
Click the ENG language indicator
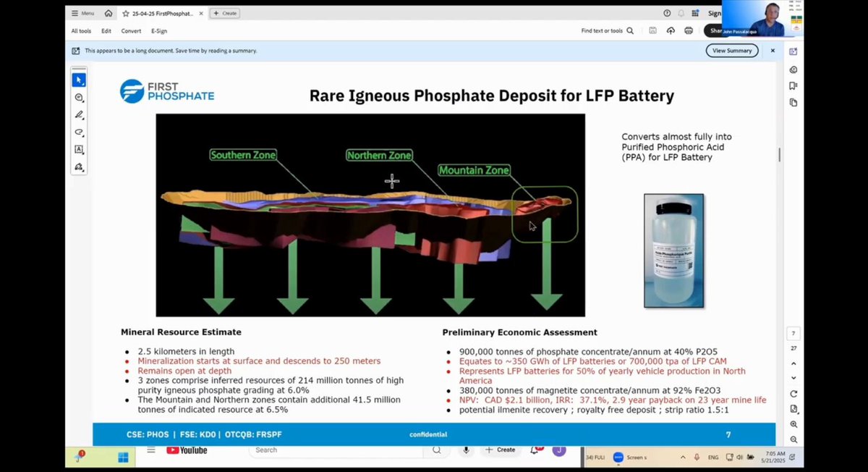point(713,458)
